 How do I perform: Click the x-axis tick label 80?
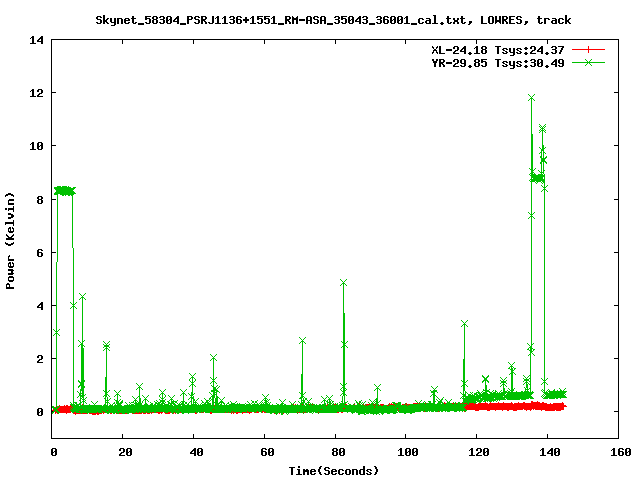[338, 452]
